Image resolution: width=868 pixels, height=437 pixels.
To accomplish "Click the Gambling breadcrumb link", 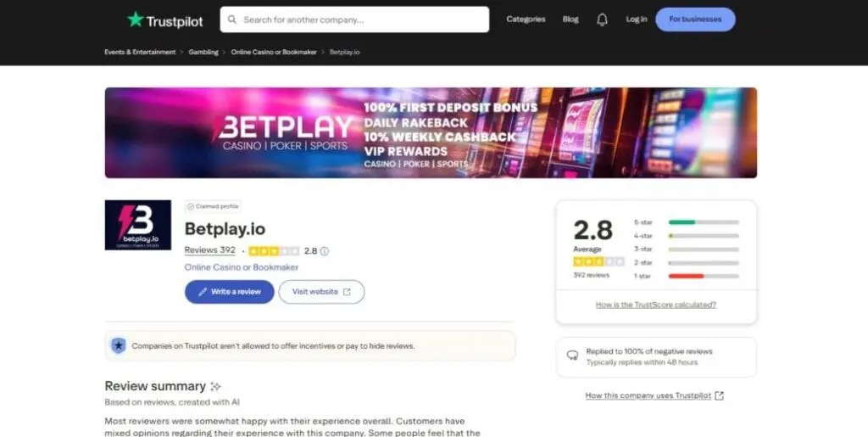I will (x=203, y=52).
